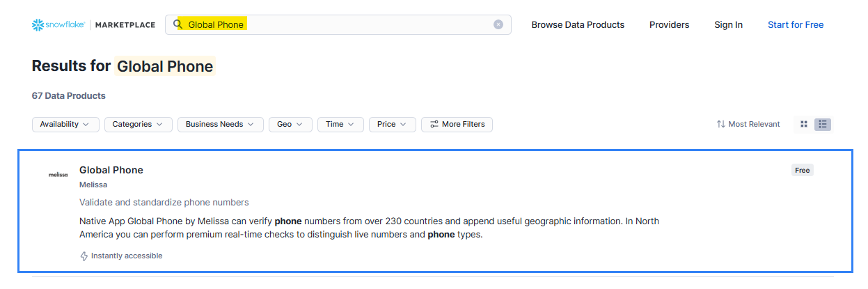Viewport: 868px width, 289px height.
Task: Expand the Availability filter dropdown
Action: (65, 124)
